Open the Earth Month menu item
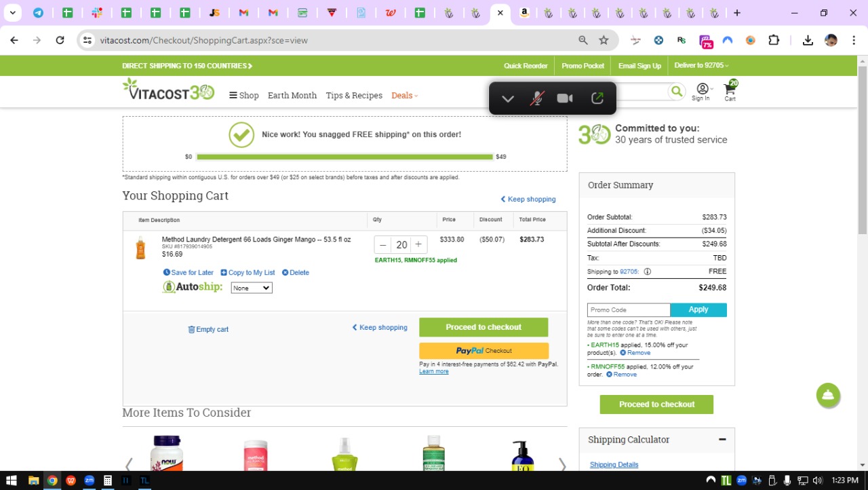 click(x=292, y=96)
